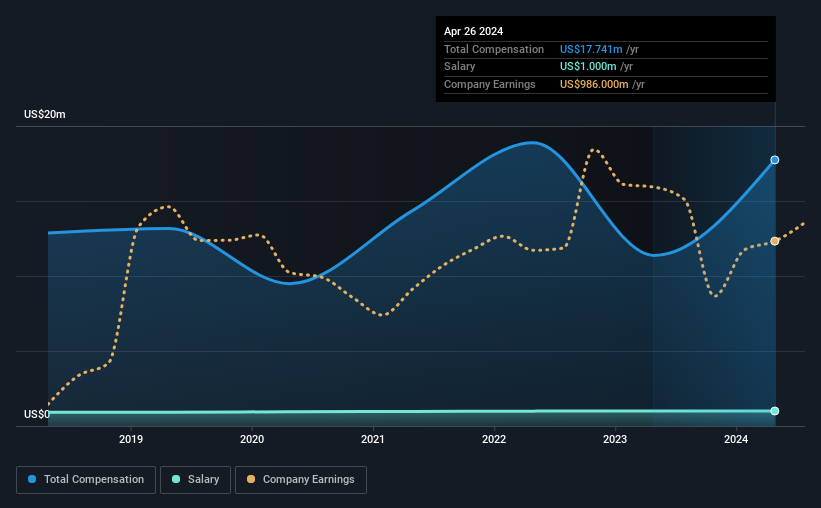This screenshot has width=821, height=508.
Task: Click the US$0 y-axis label
Action: [x=37, y=414]
